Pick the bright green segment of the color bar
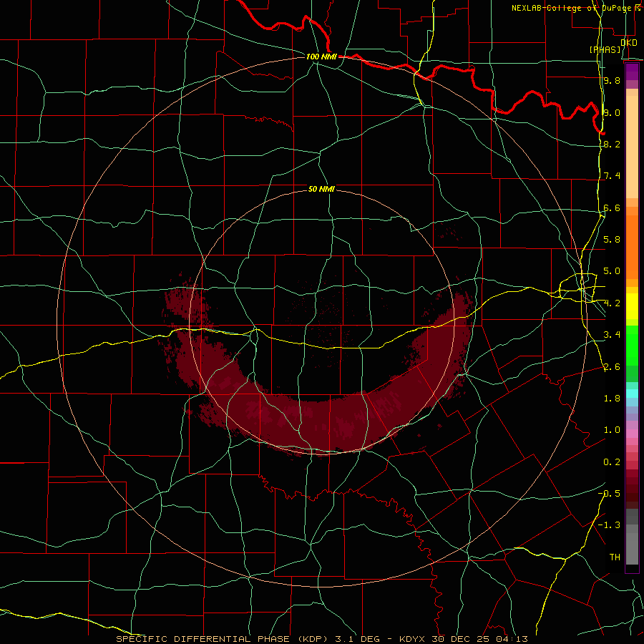The width and height of the screenshot is (644, 644). point(632,349)
